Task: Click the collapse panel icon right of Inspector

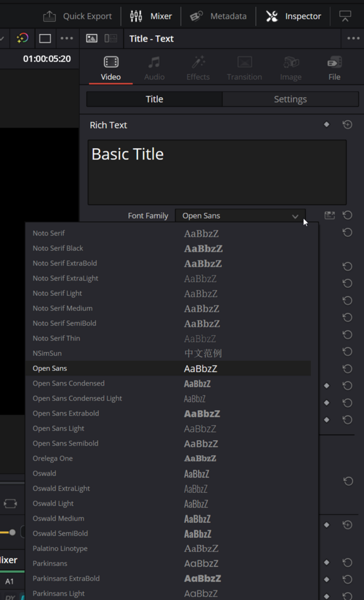Action: tap(345, 16)
